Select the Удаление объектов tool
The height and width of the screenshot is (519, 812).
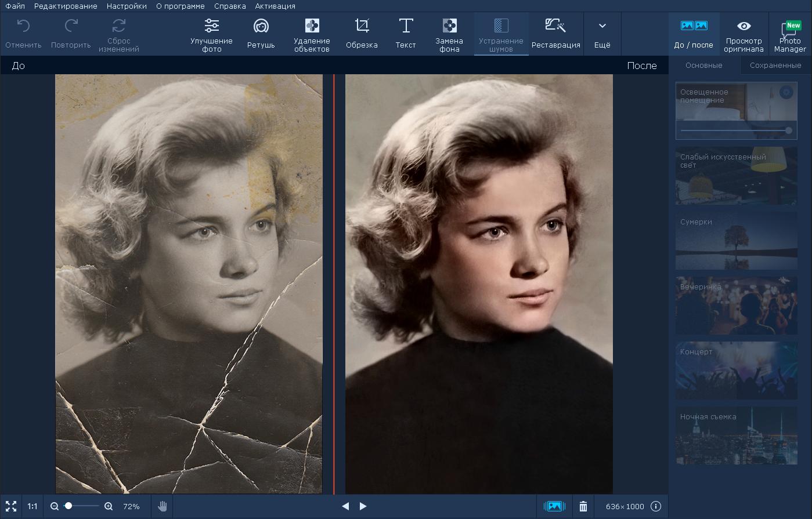(312, 34)
